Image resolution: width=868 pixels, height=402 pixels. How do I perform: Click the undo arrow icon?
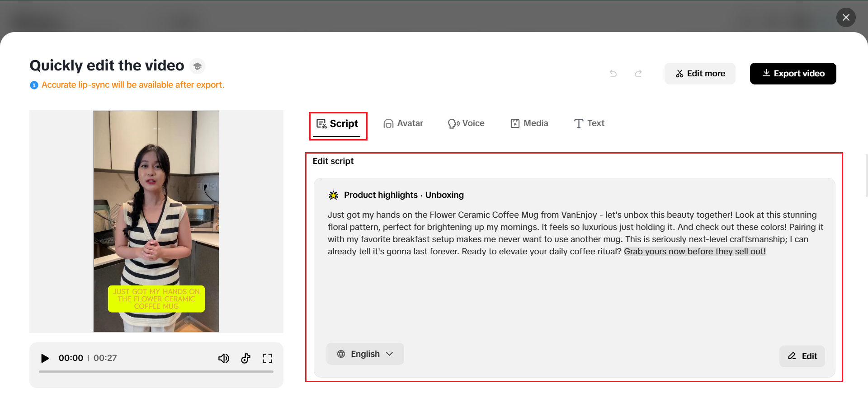click(x=613, y=74)
